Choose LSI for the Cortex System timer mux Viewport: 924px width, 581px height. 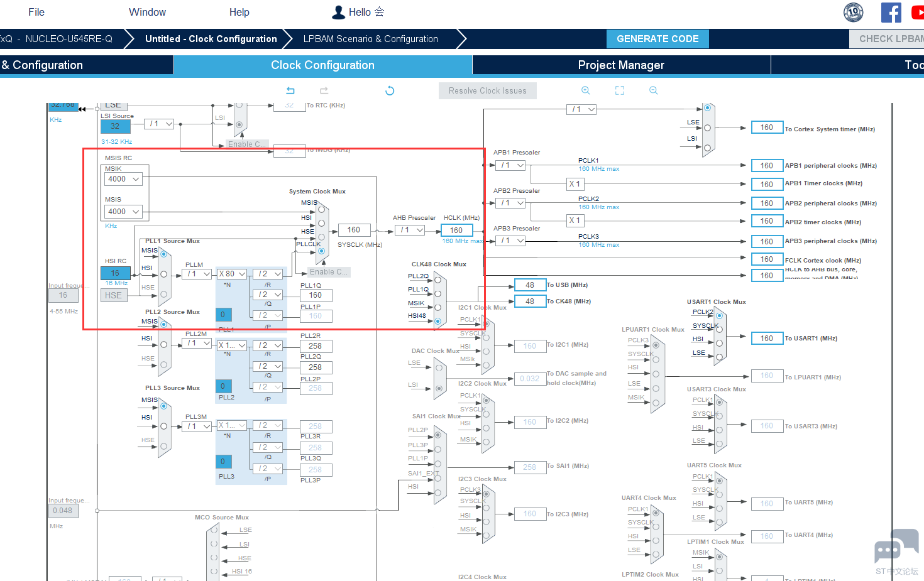(x=707, y=148)
